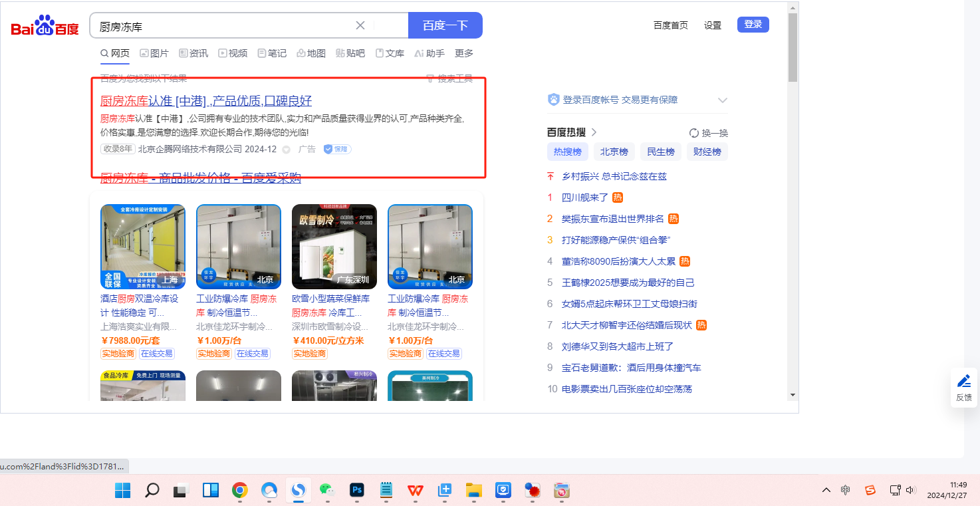This screenshot has height=506, width=980.
Task: Click the 保障 shield badge on the ad
Action: (x=337, y=150)
